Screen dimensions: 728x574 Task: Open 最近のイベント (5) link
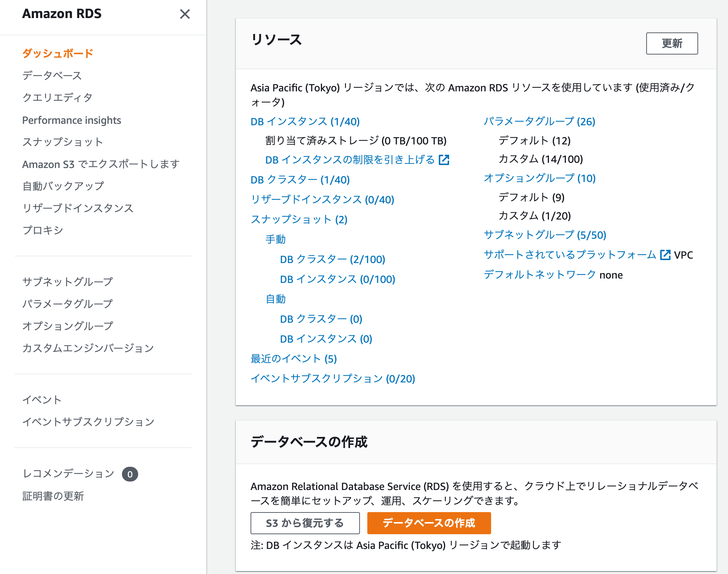coord(294,359)
